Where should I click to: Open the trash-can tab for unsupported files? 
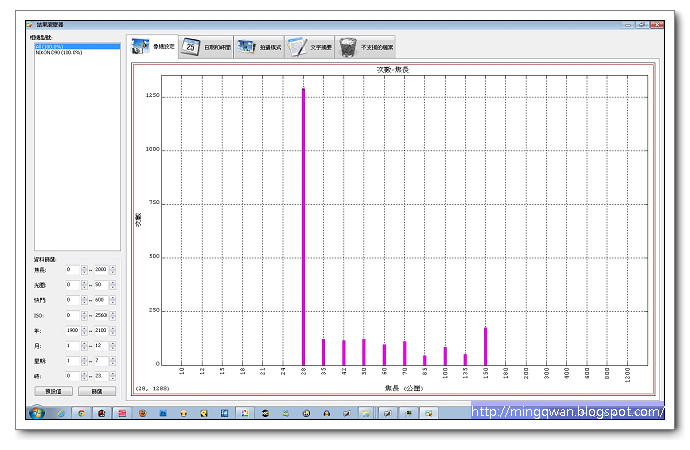point(365,47)
